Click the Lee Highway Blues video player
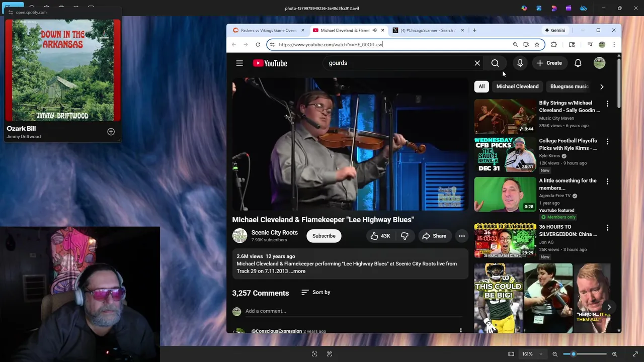The image size is (644, 362). point(350,144)
